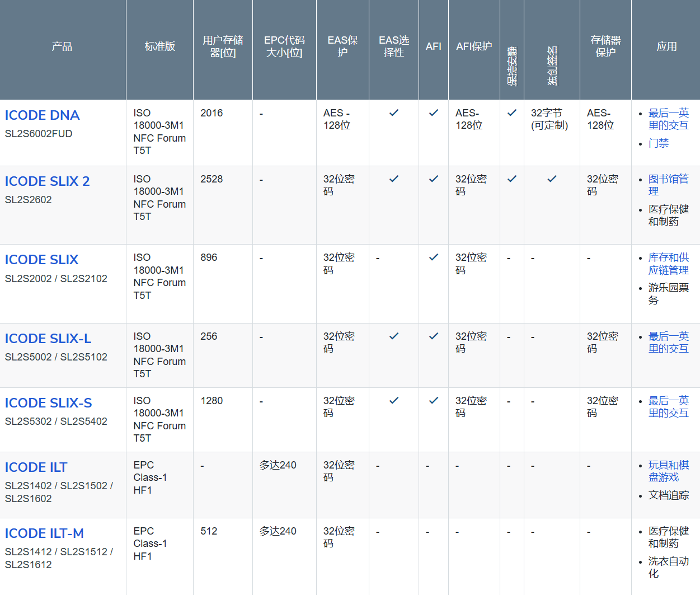Click the 32字节(可定制) cell

click(549, 119)
